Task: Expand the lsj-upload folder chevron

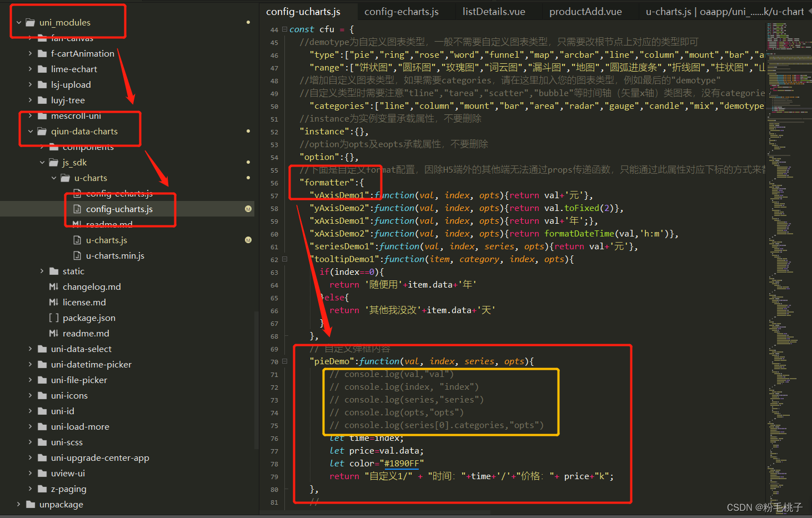Action: tap(30, 85)
